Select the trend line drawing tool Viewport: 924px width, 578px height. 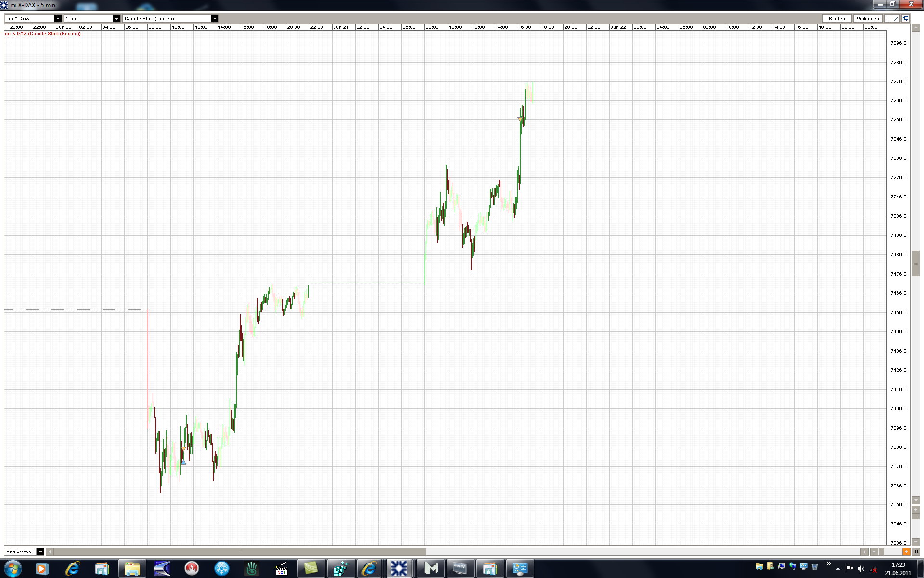(x=897, y=18)
